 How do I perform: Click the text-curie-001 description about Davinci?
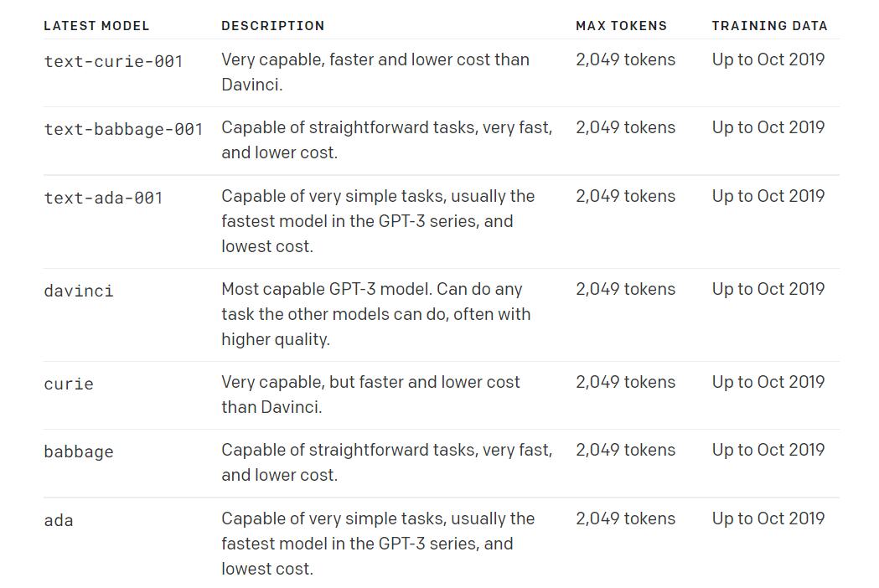pos(375,72)
